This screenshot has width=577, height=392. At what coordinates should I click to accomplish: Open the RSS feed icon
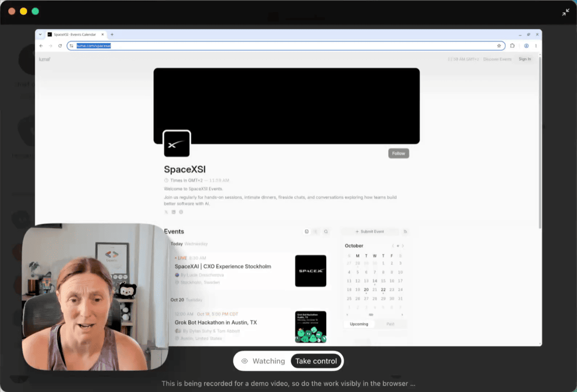pyautogui.click(x=405, y=232)
